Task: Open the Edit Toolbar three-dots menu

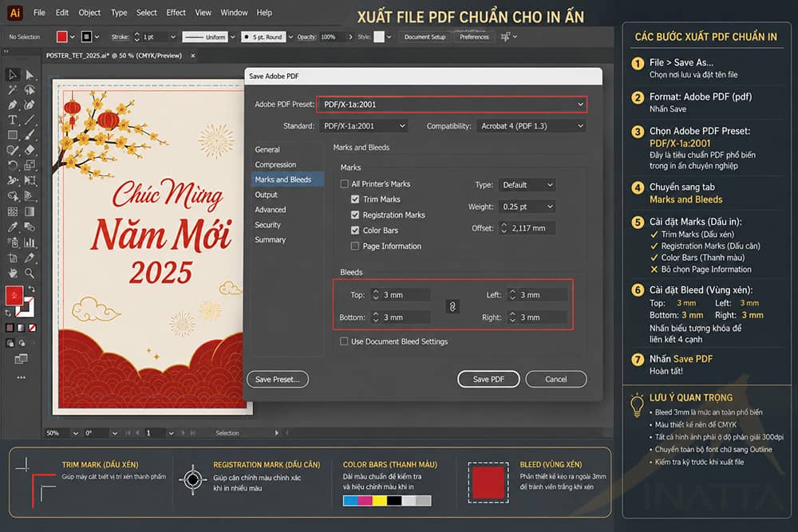Action: coord(21,377)
